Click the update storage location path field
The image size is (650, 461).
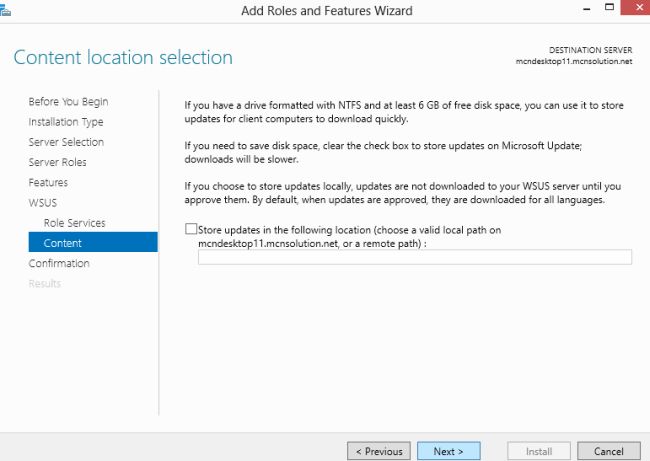[414, 257]
